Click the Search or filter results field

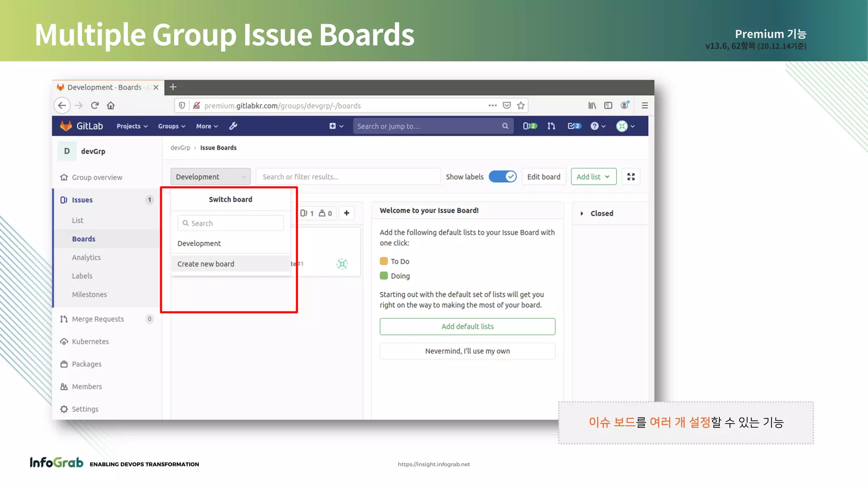[x=348, y=177]
